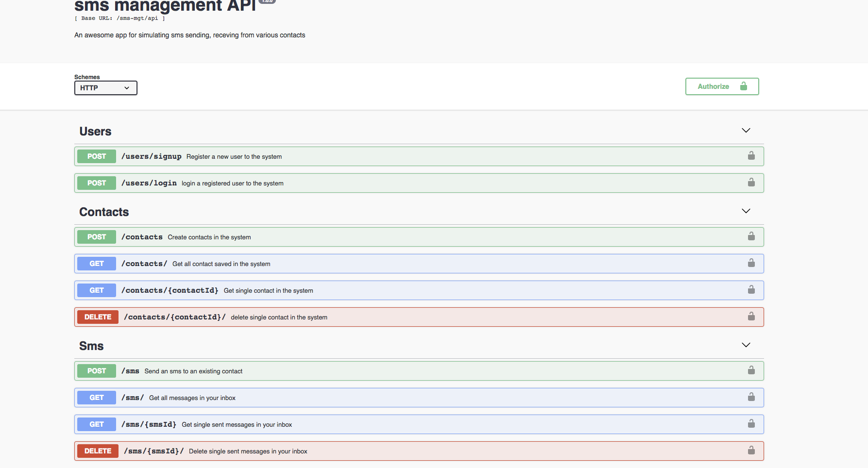Click the lock icon on DELETE /contacts/{contactId}/ row
Image resolution: width=868 pixels, height=468 pixels.
coord(751,317)
